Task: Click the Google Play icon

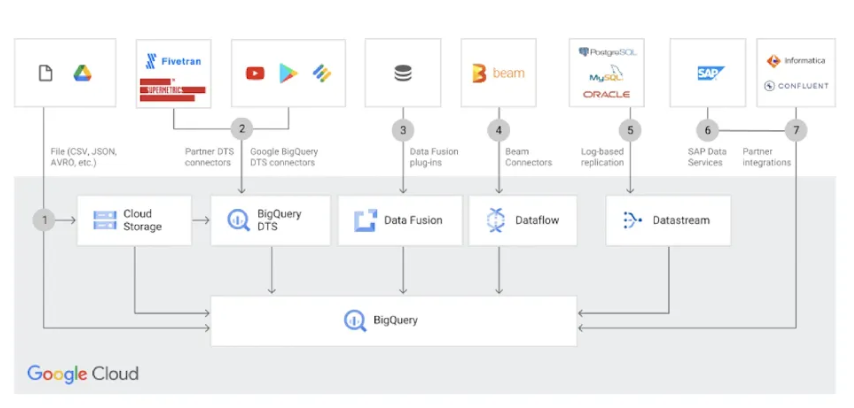Action: (288, 73)
